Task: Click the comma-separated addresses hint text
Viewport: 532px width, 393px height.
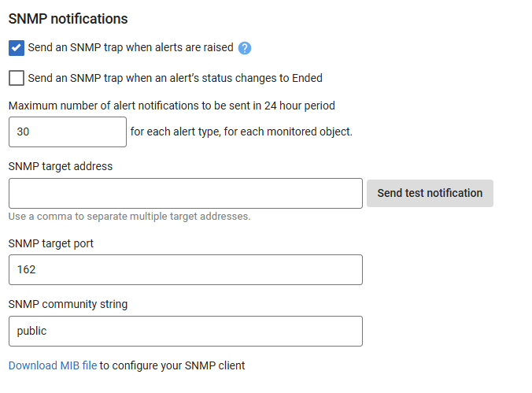Action: [129, 216]
